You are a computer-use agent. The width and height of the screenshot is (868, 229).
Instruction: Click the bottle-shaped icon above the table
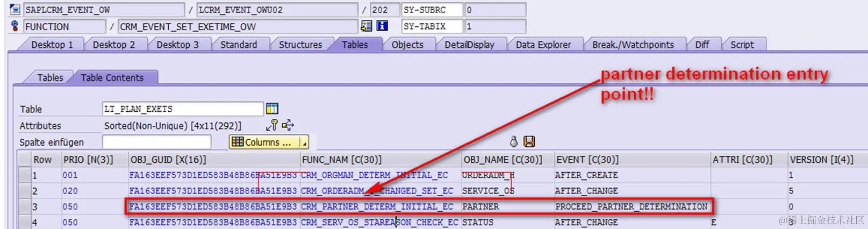tap(514, 141)
